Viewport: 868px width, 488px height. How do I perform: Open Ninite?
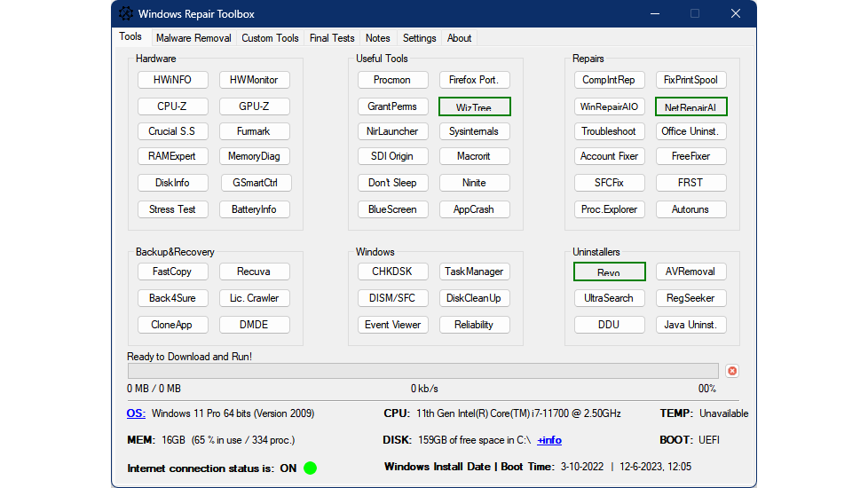click(475, 183)
